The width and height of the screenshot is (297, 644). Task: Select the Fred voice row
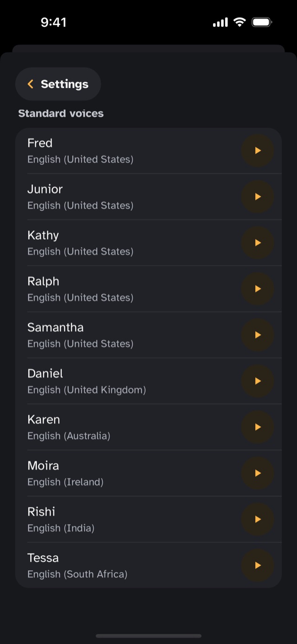tap(148, 151)
